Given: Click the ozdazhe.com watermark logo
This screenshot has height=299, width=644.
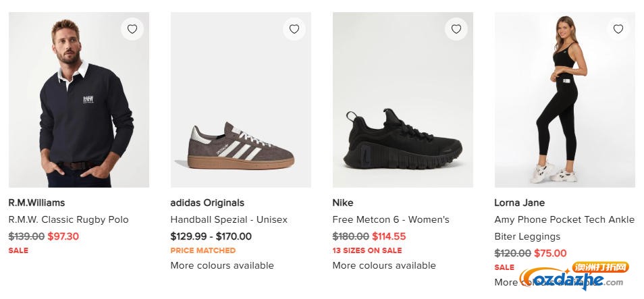Looking at the screenshot, I should (x=572, y=277).
